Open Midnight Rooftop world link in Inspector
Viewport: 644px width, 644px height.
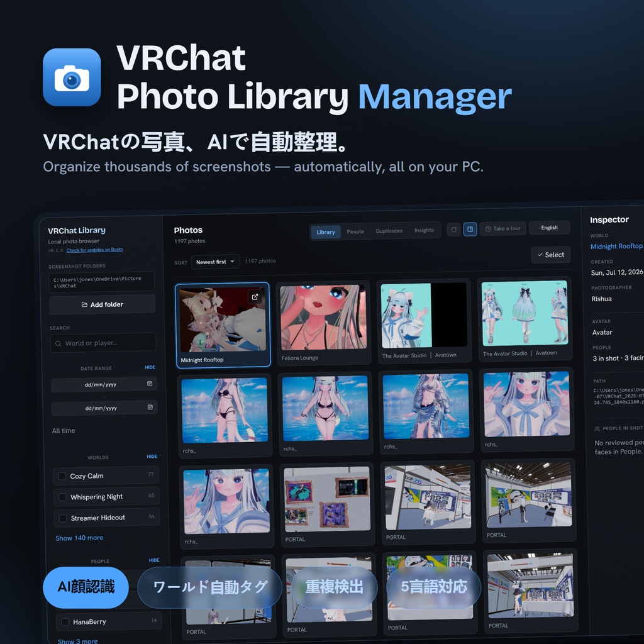click(x=616, y=246)
